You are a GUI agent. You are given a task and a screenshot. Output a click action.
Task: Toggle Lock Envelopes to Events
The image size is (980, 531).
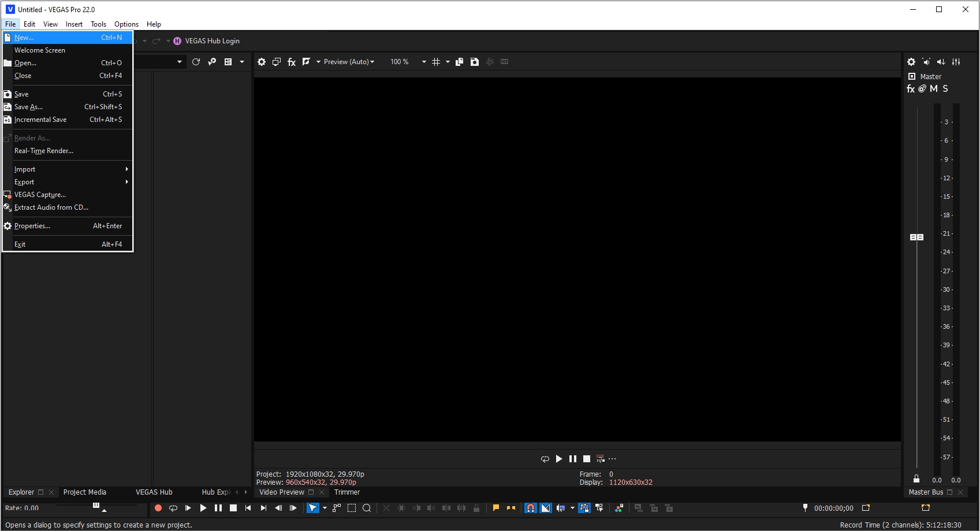point(584,508)
